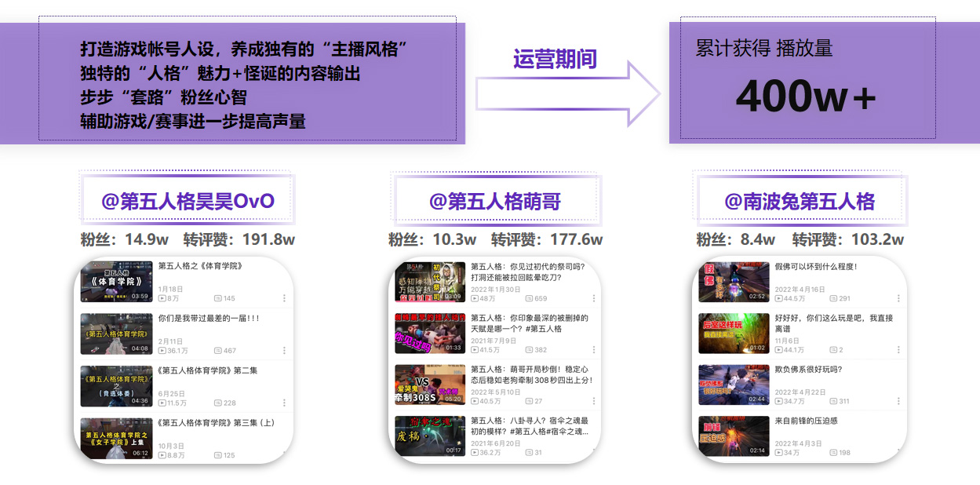Click title 你们是我带过最差的一届!!!
This screenshot has width=980, height=485.
(209, 319)
